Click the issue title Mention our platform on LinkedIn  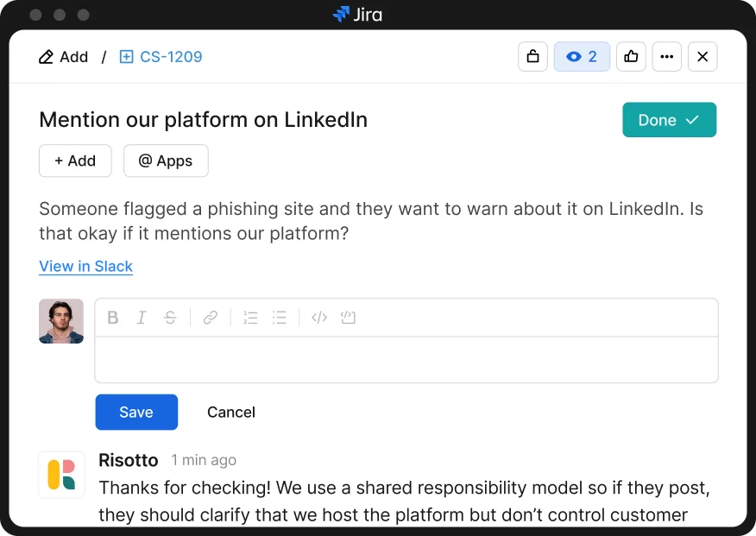(203, 119)
